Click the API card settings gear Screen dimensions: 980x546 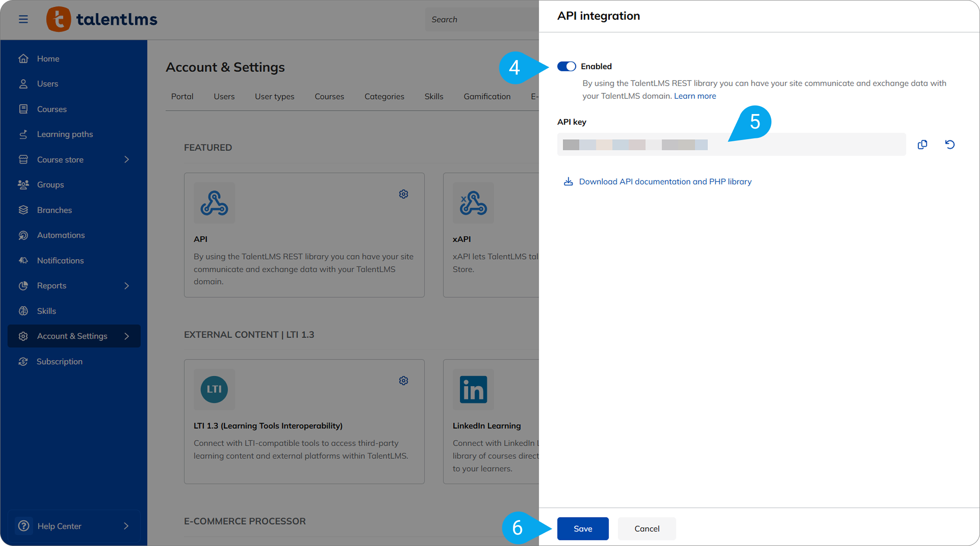(x=403, y=194)
